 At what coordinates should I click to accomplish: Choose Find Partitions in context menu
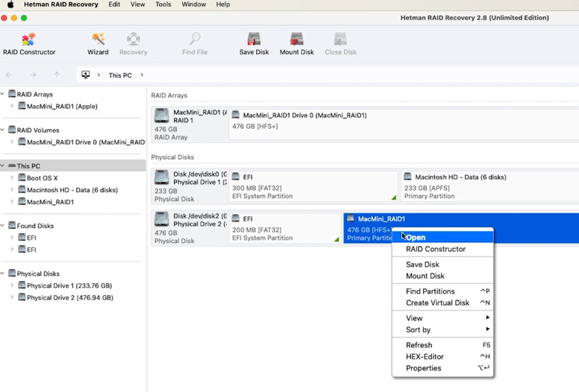tap(442, 291)
